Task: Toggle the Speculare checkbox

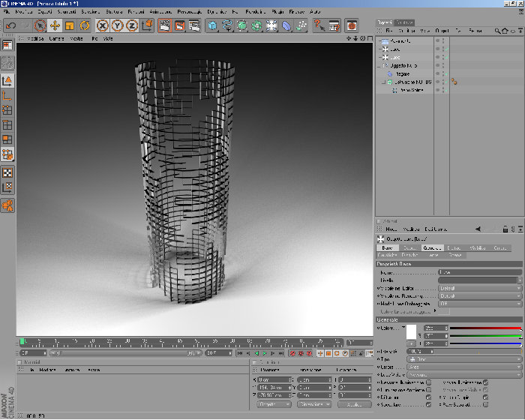Action: click(428, 404)
